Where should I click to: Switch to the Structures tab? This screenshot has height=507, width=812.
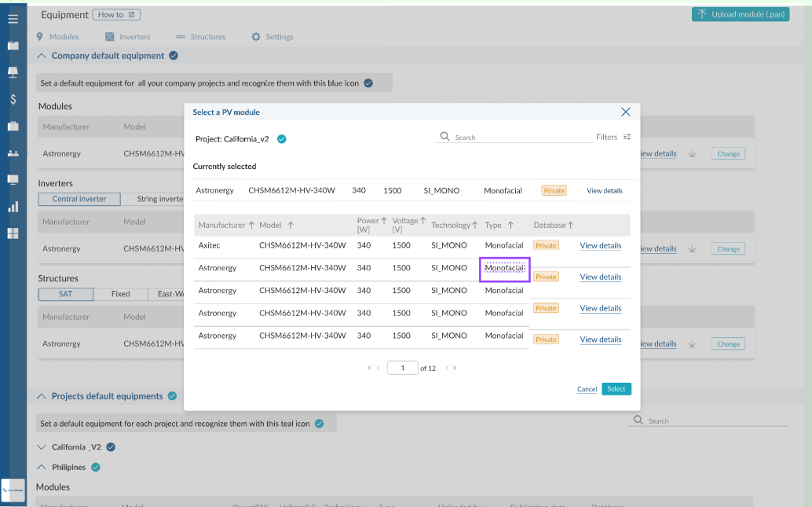click(201, 37)
